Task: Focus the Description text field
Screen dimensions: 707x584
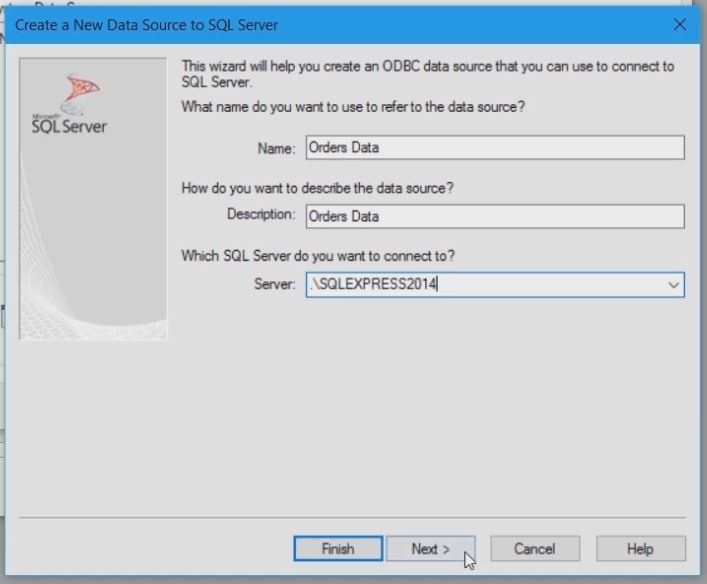Action: coord(495,216)
